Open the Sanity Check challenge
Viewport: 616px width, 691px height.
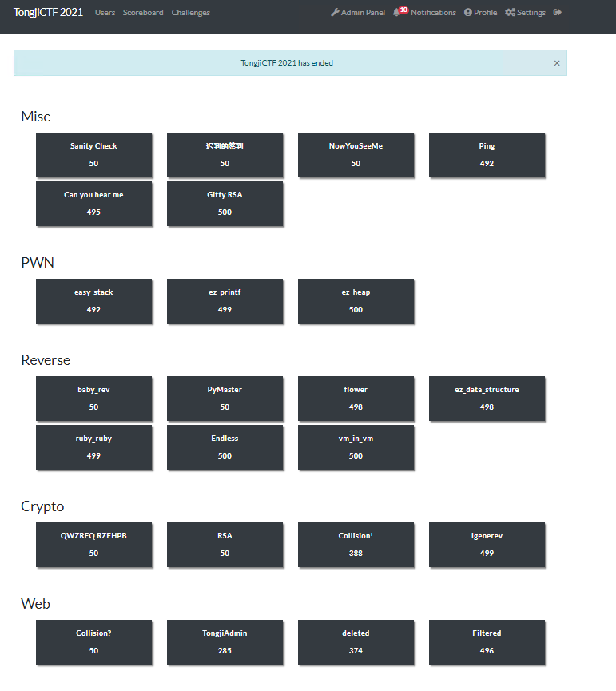tap(93, 155)
